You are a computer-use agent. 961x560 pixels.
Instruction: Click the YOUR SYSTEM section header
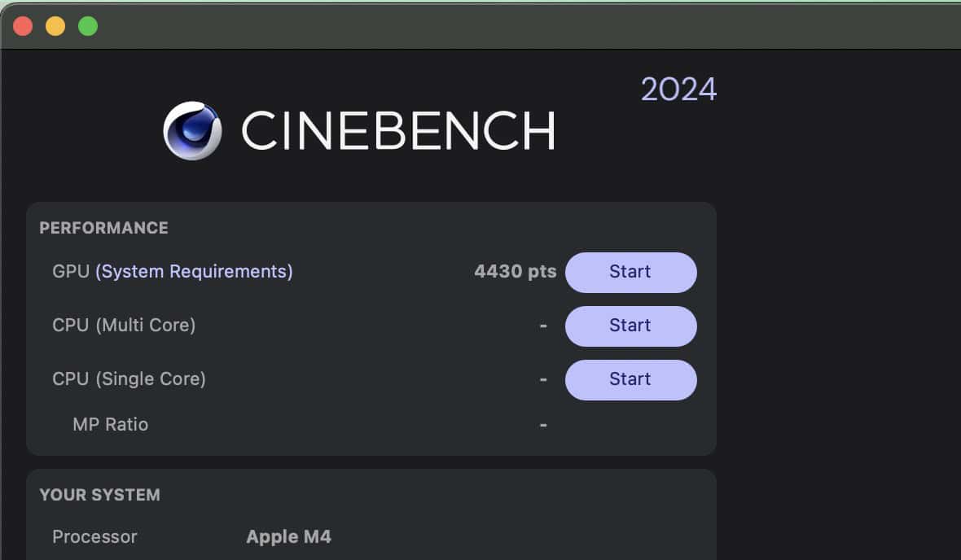99,495
